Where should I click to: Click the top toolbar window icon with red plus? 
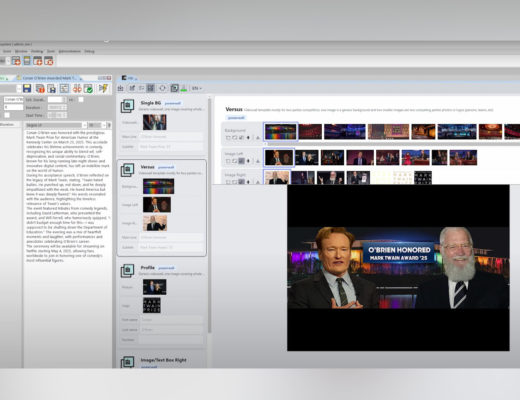click(16, 61)
